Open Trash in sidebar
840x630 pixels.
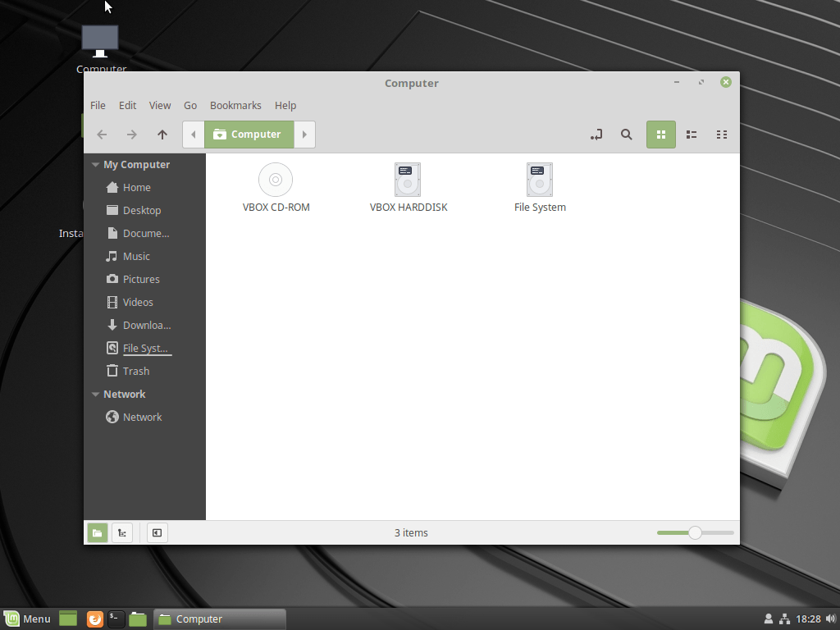[135, 372]
